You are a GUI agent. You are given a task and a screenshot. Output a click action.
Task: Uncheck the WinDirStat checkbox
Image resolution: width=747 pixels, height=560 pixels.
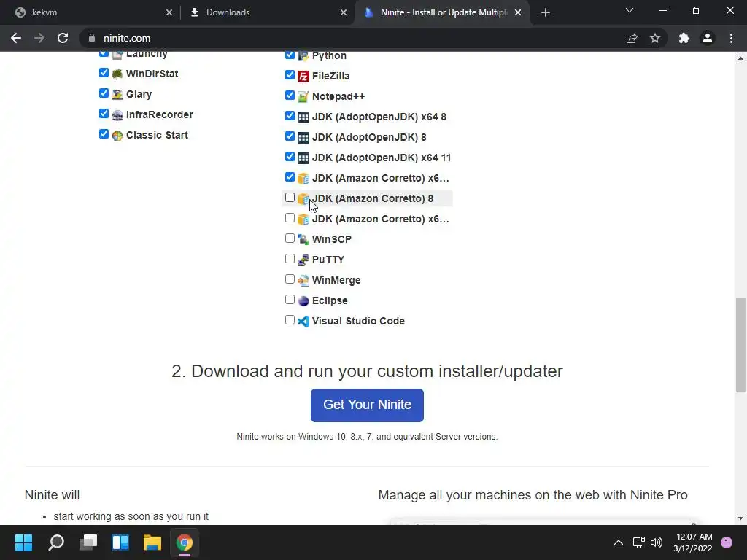104,73
